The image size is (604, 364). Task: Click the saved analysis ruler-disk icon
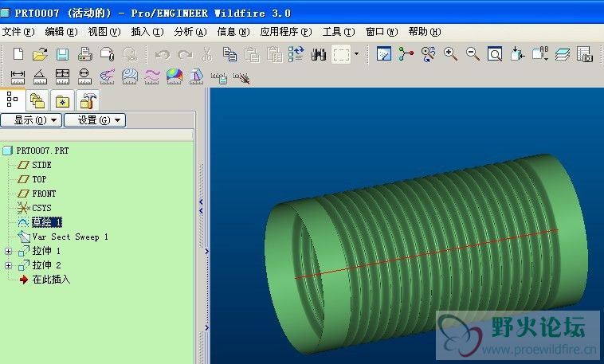click(x=219, y=78)
